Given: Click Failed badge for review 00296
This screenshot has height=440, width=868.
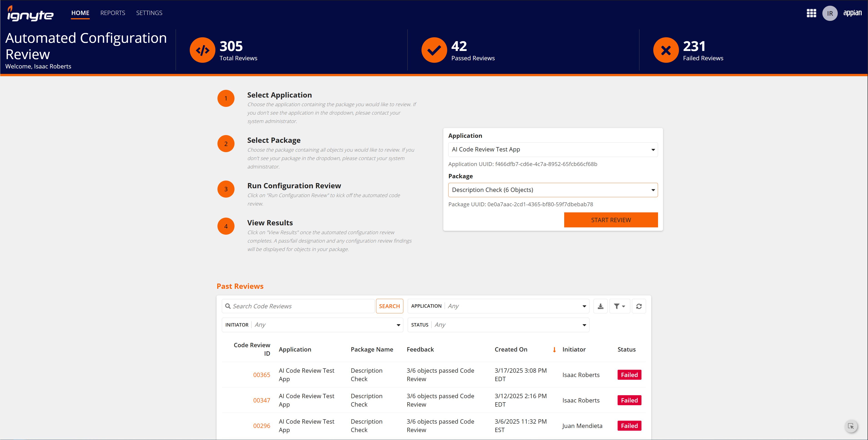Looking at the screenshot, I should pos(629,426).
